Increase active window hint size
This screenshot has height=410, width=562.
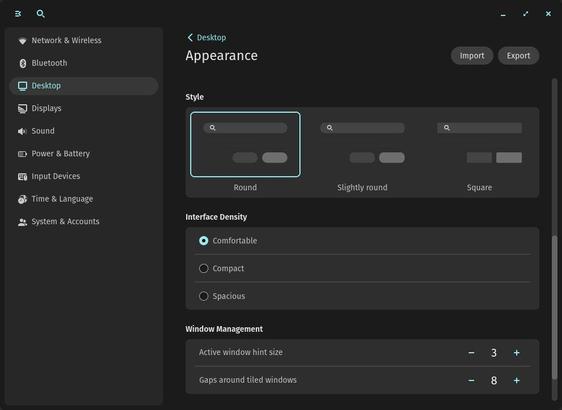pos(516,353)
